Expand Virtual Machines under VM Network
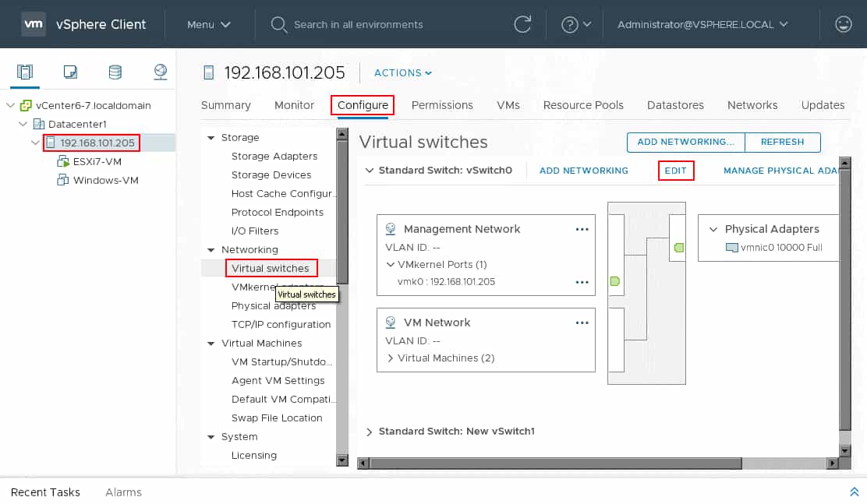The image size is (867, 504). [x=390, y=360]
